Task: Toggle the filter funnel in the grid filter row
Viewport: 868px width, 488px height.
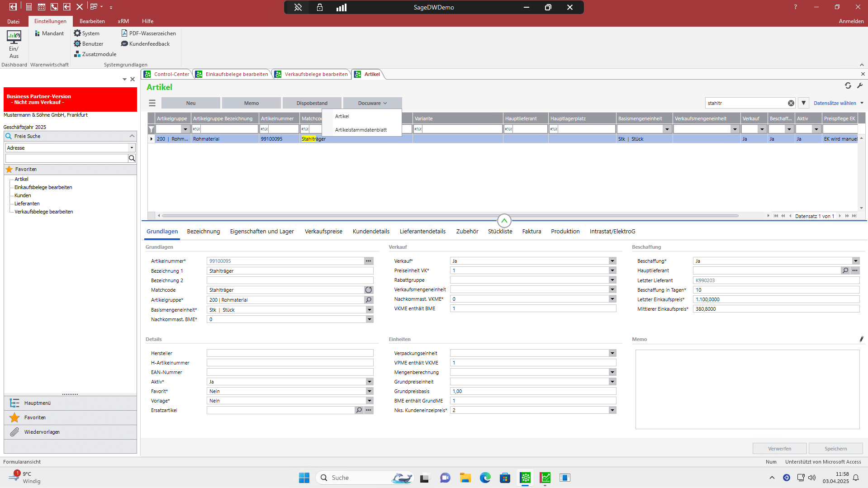Action: pos(152,129)
